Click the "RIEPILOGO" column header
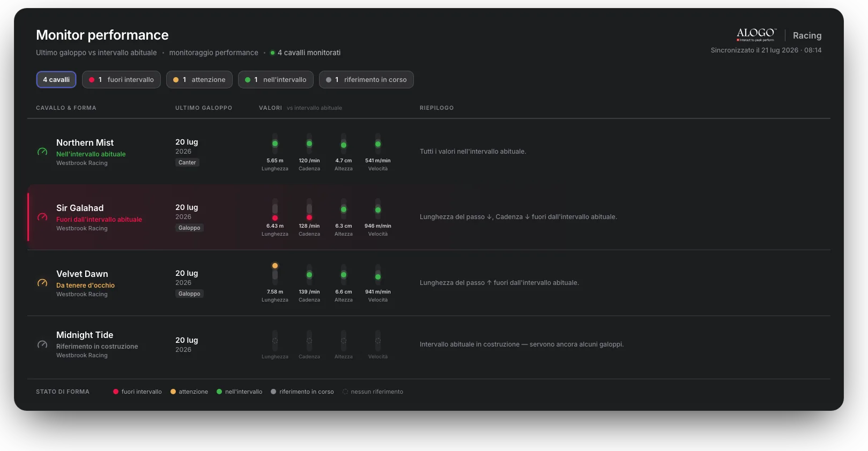Image resolution: width=868 pixels, height=451 pixels. click(x=436, y=108)
